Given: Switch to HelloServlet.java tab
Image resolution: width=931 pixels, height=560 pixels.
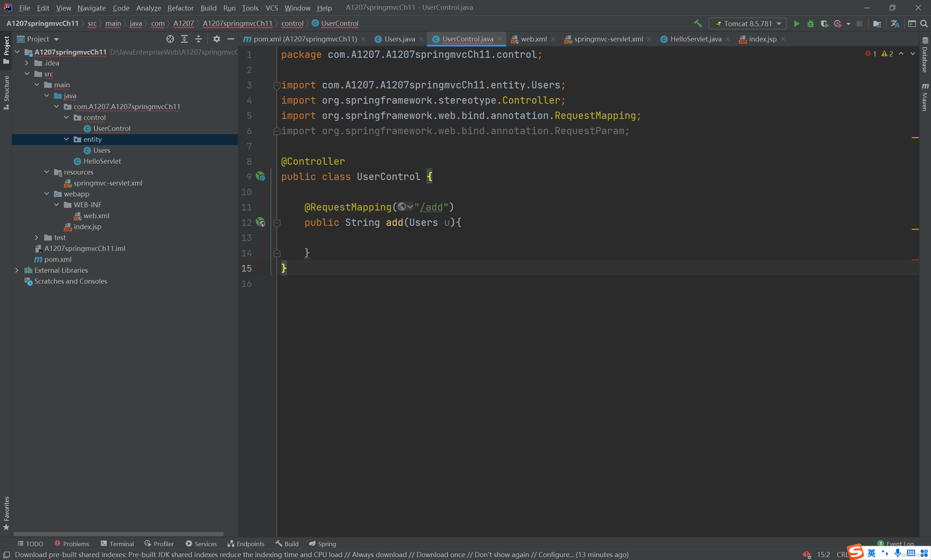Looking at the screenshot, I should 695,39.
